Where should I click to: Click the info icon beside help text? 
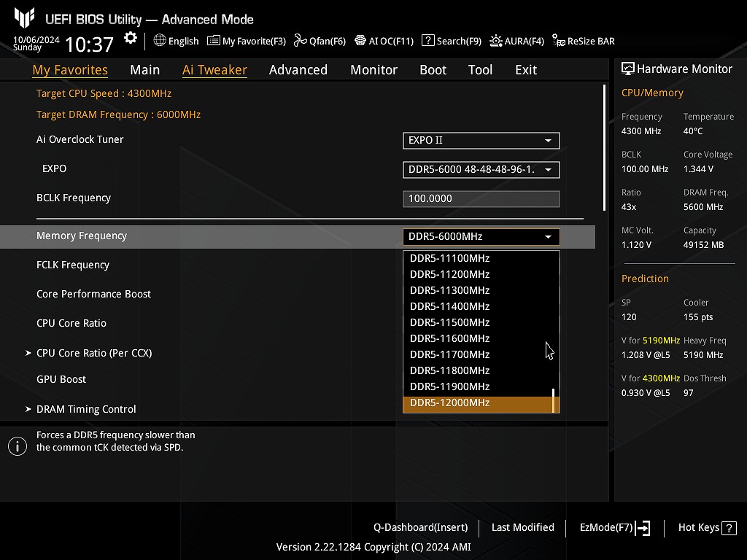[x=18, y=446]
